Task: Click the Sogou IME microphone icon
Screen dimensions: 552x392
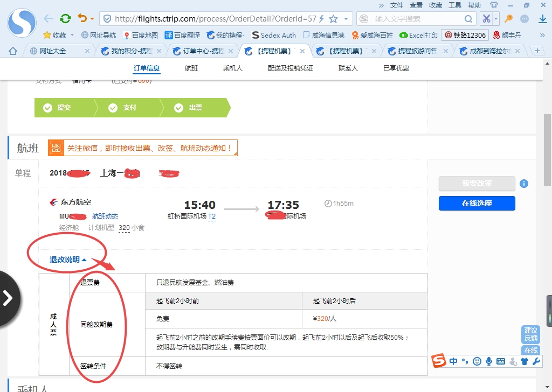Action: tap(488, 361)
